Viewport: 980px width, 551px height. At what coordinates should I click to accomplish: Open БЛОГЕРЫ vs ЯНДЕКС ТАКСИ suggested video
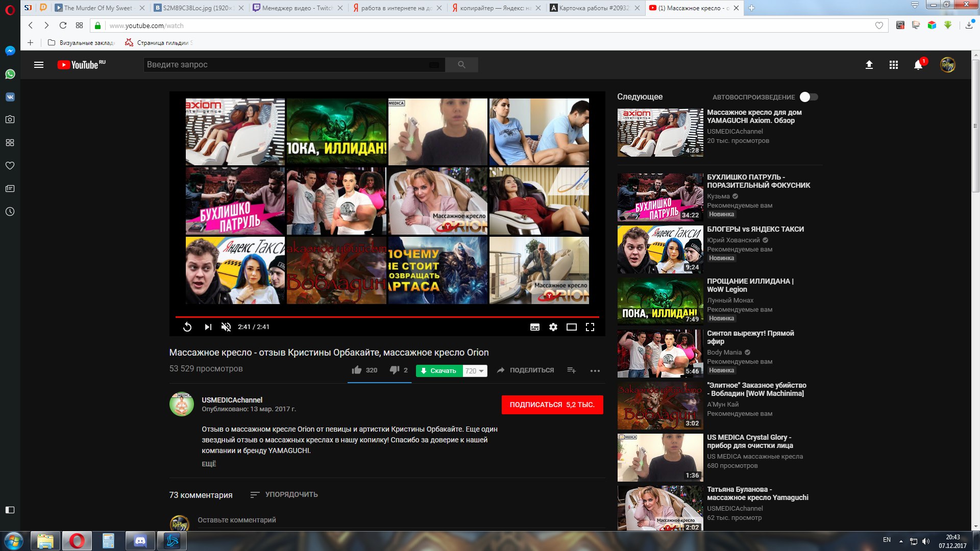click(720, 250)
